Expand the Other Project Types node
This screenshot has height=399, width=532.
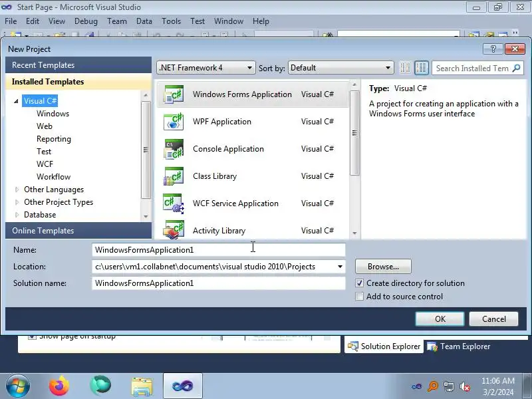(x=17, y=202)
